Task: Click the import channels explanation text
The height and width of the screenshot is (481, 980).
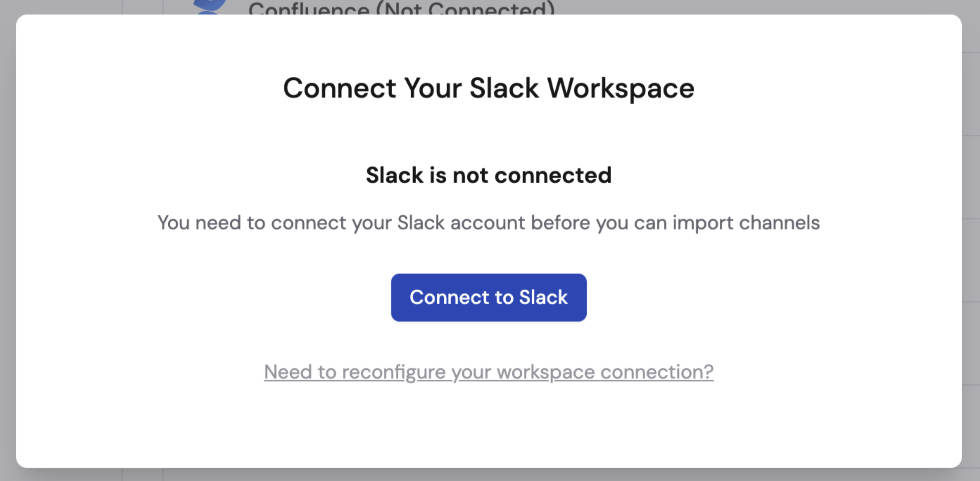Action: pos(489,223)
